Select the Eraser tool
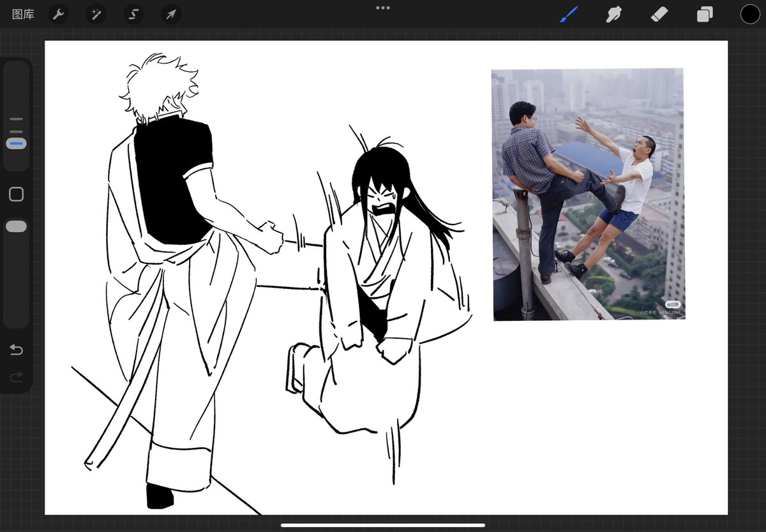Viewport: 766px width, 532px height. 659,14
